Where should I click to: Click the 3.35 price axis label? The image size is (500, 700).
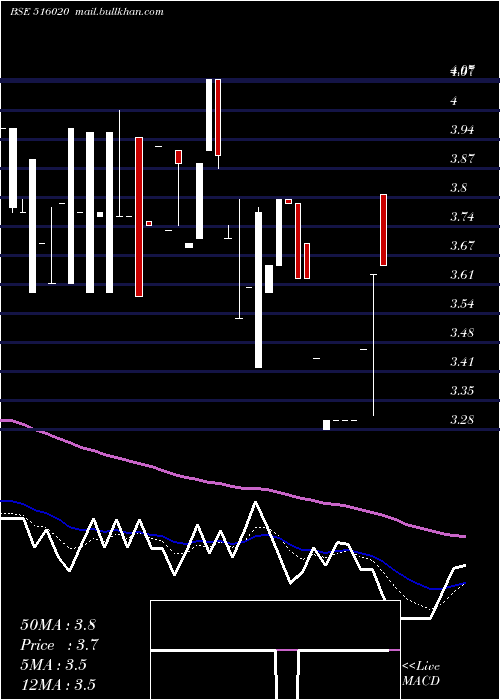pos(462,391)
